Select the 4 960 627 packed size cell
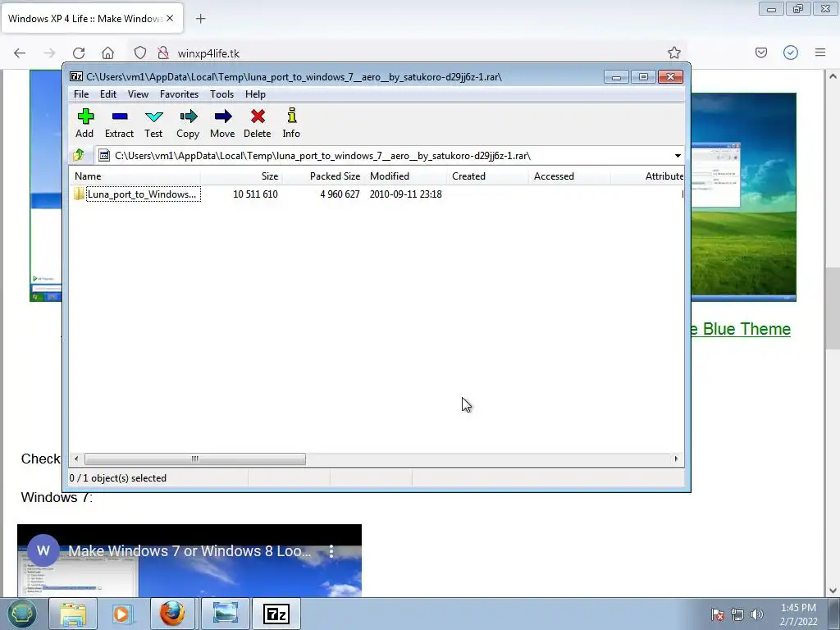Viewport: 840px width, 630px height. click(340, 194)
